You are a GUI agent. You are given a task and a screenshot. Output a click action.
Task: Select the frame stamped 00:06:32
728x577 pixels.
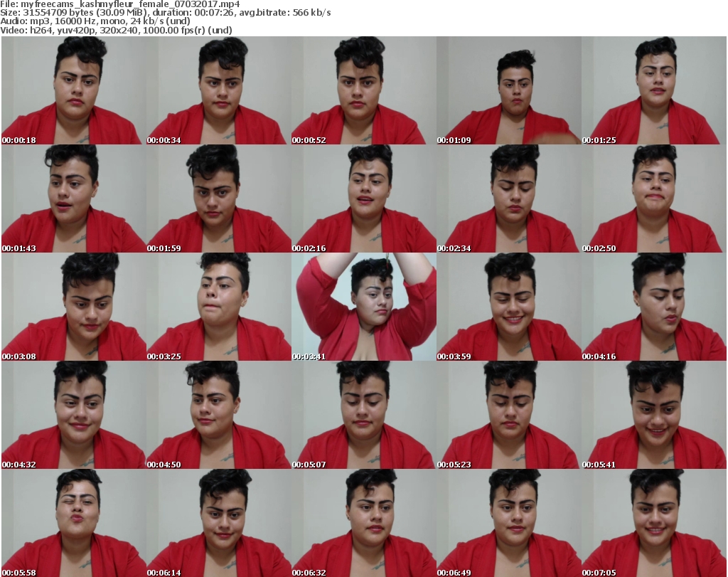pos(364,523)
